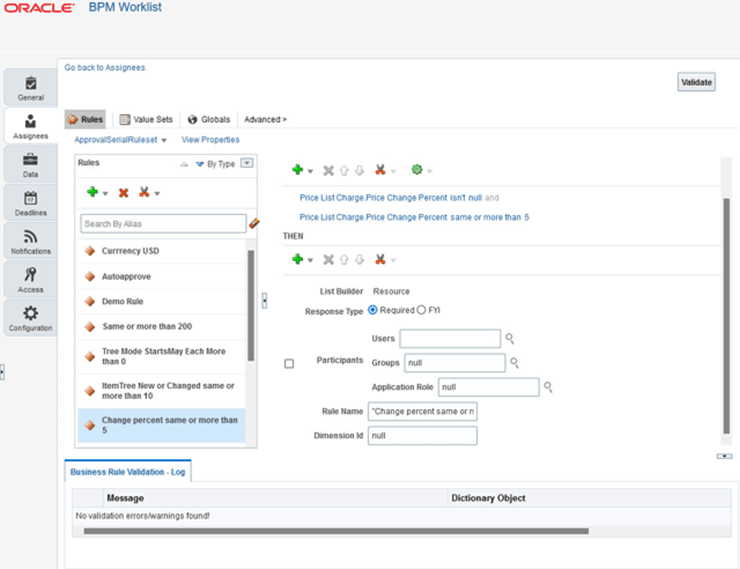Click search icon next to Groups

point(514,362)
